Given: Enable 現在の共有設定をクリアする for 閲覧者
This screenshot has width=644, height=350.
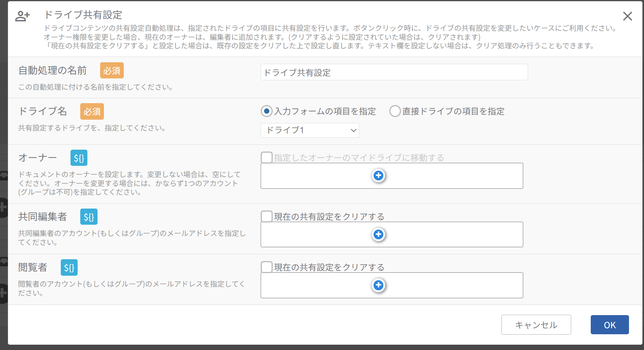Looking at the screenshot, I should pos(267,267).
